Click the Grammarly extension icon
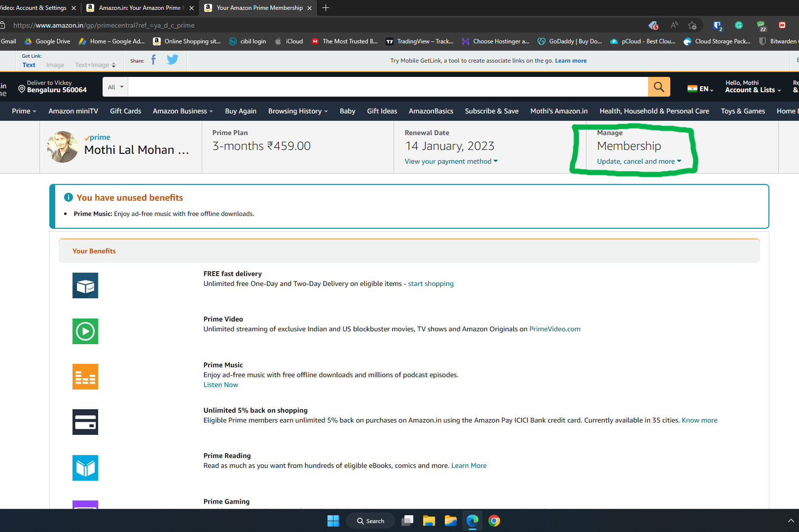This screenshot has height=532, width=799. pyautogui.click(x=739, y=25)
